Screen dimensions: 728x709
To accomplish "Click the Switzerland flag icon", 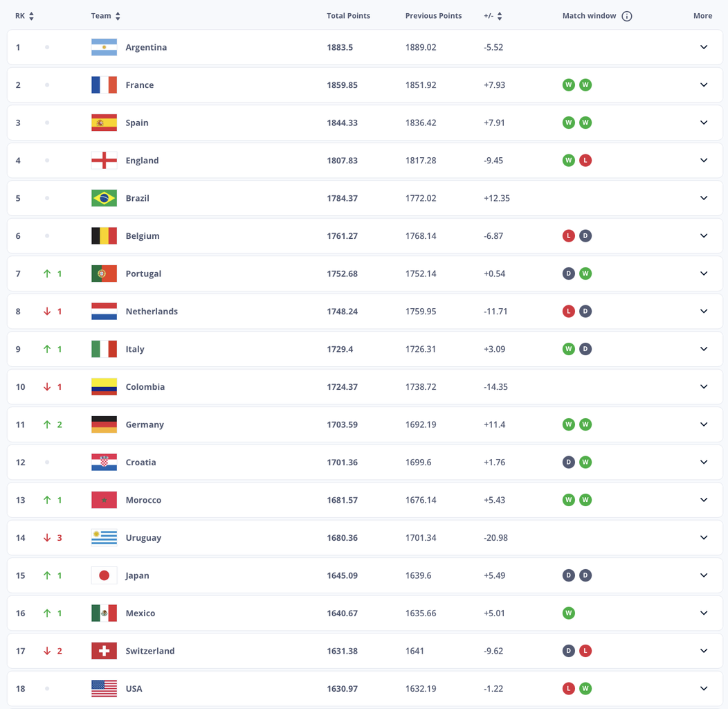I will tap(104, 651).
